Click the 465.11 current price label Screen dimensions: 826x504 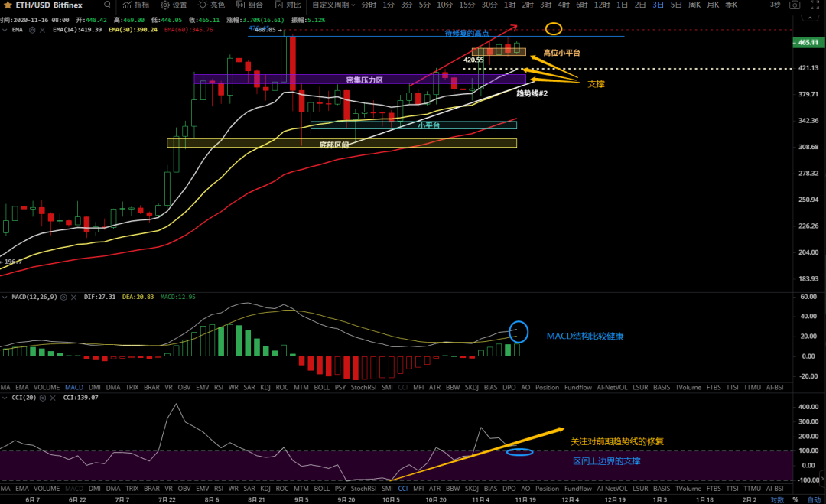[808, 44]
